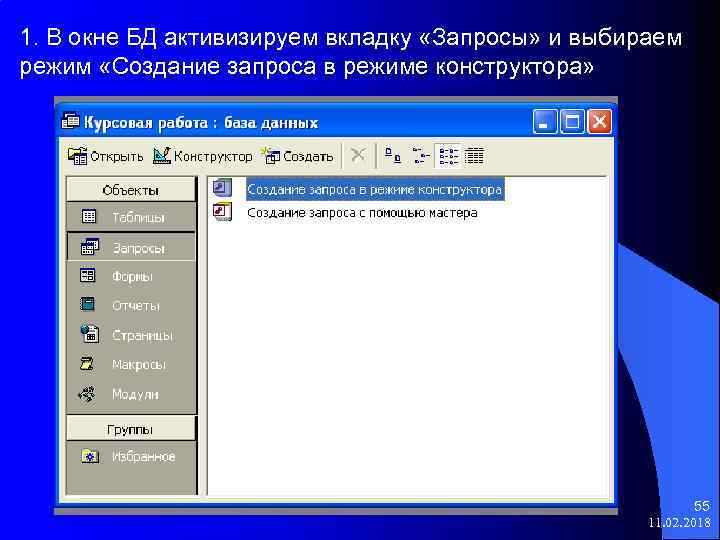Click the Отчеты book icon

click(x=87, y=304)
